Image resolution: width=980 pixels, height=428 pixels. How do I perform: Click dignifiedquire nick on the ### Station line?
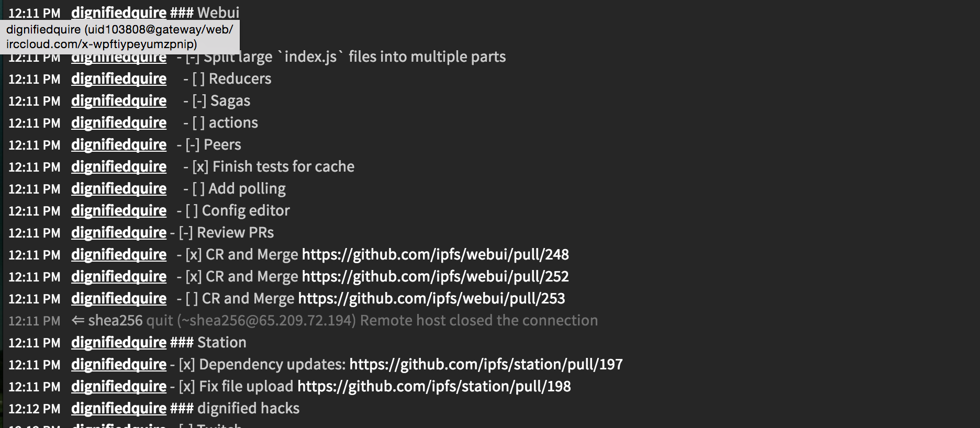pyautogui.click(x=119, y=343)
